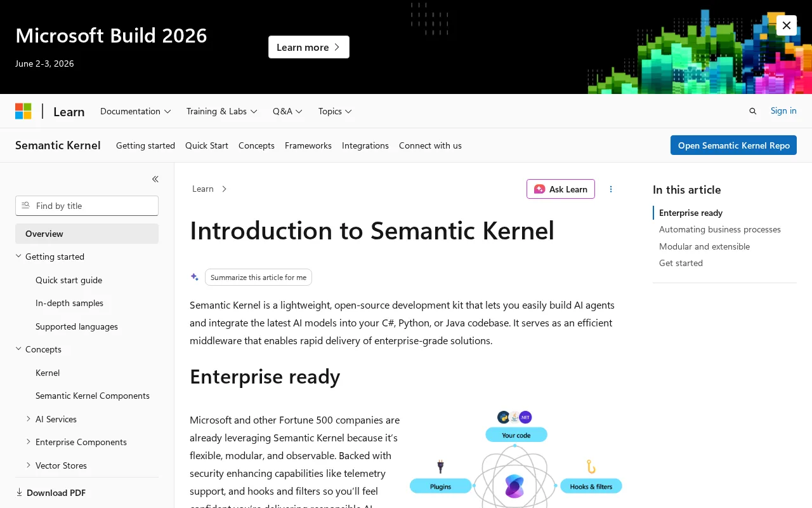
Task: Expand the Vector Stores tree node
Action: pyautogui.click(x=29, y=465)
